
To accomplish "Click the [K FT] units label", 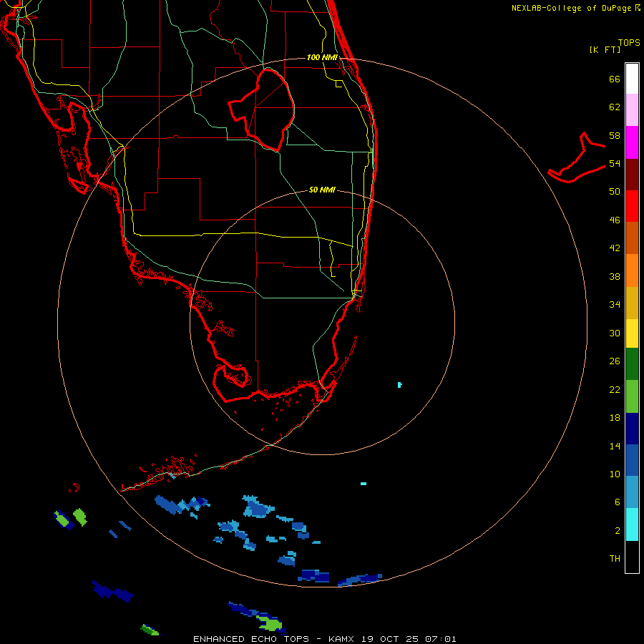I will [x=605, y=49].
